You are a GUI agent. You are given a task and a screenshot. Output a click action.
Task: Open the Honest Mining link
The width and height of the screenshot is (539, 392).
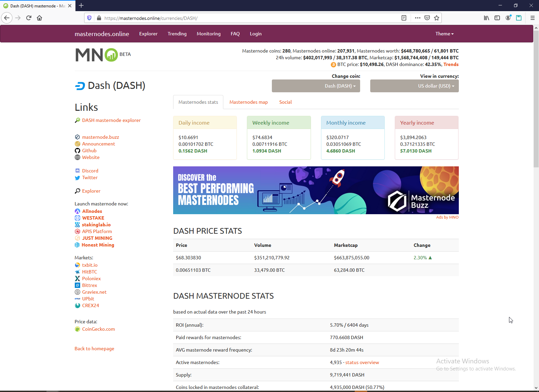(x=98, y=245)
